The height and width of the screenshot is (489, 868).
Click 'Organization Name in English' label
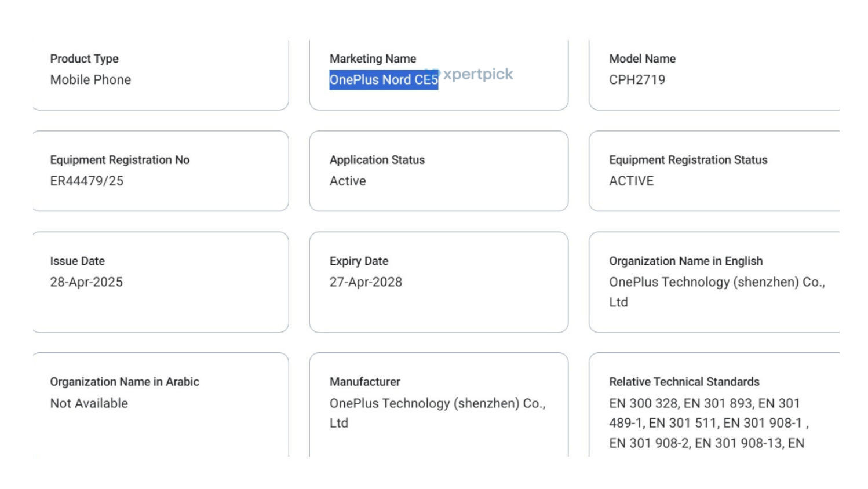pos(686,261)
